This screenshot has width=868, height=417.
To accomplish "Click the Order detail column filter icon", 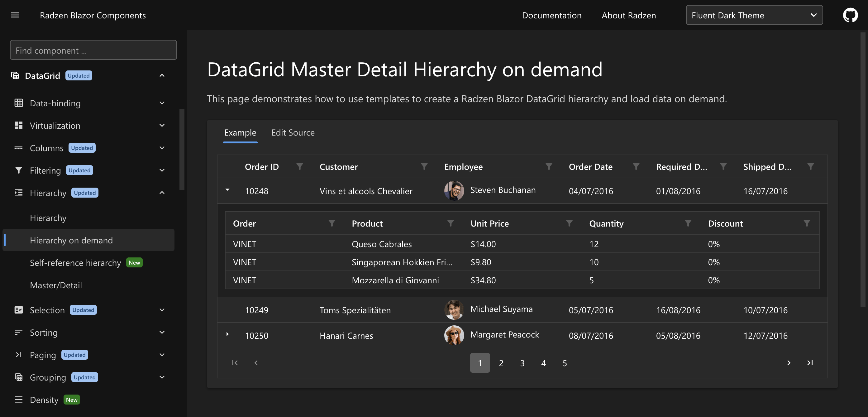I will pyautogui.click(x=332, y=223).
